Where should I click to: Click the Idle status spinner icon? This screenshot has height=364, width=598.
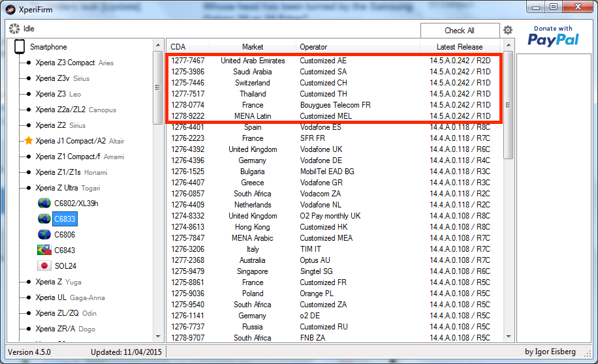[14, 29]
